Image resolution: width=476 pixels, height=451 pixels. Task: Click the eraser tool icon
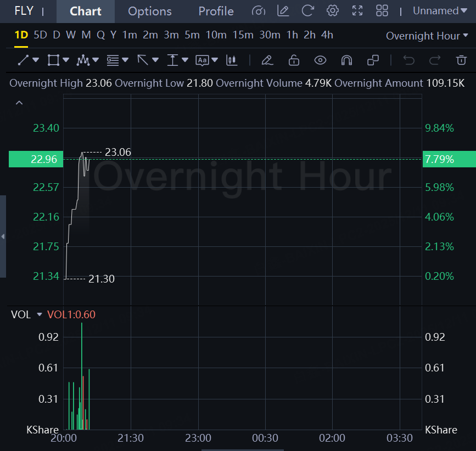coord(267,60)
